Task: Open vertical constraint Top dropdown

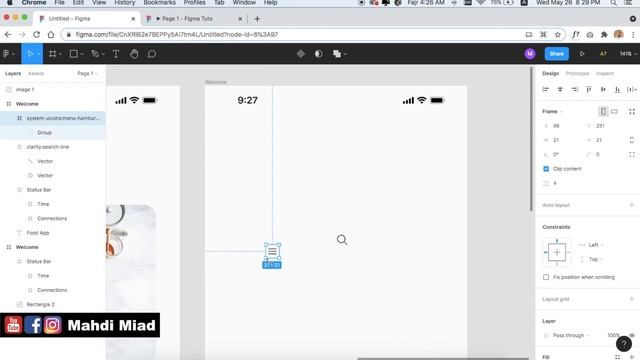Action: click(596, 259)
